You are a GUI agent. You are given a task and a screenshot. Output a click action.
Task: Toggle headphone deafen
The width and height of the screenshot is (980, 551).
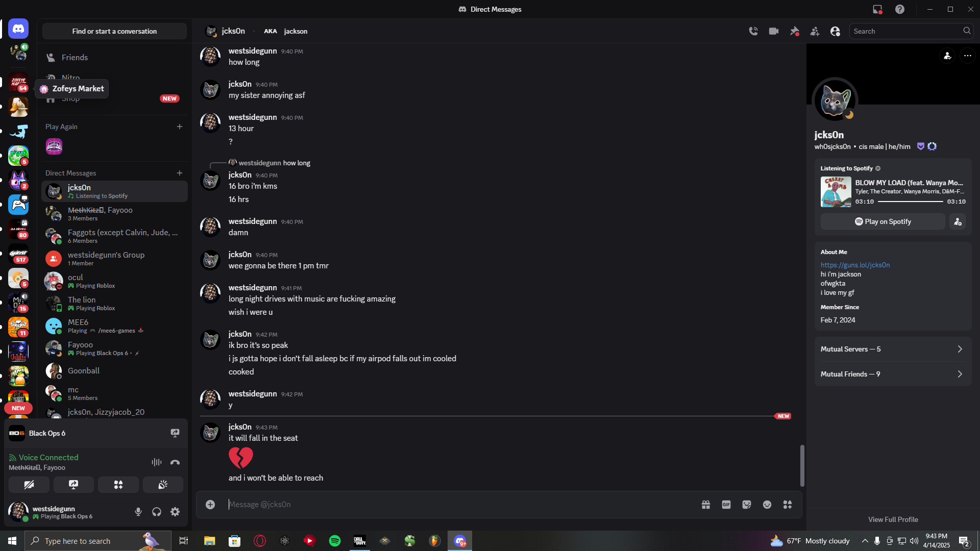point(157,512)
